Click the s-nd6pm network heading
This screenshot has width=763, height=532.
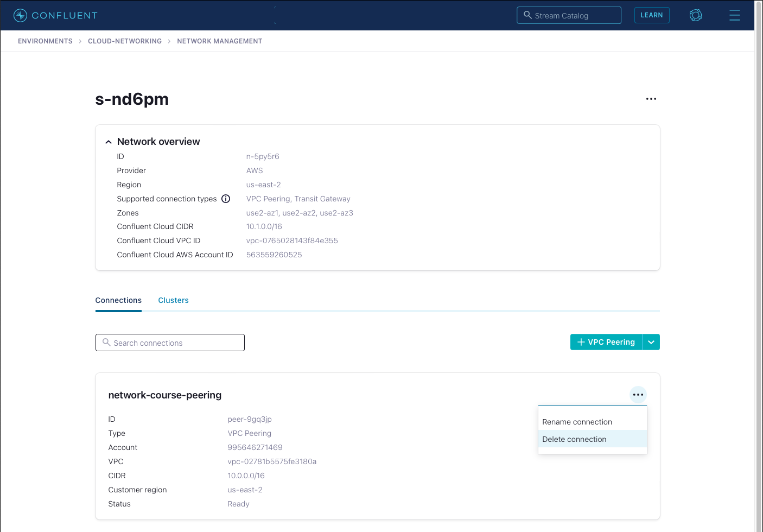(x=132, y=99)
